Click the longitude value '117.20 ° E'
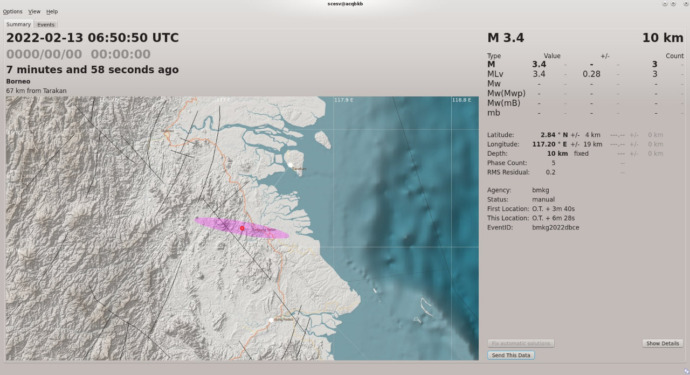This screenshot has height=375, width=690. coord(550,144)
